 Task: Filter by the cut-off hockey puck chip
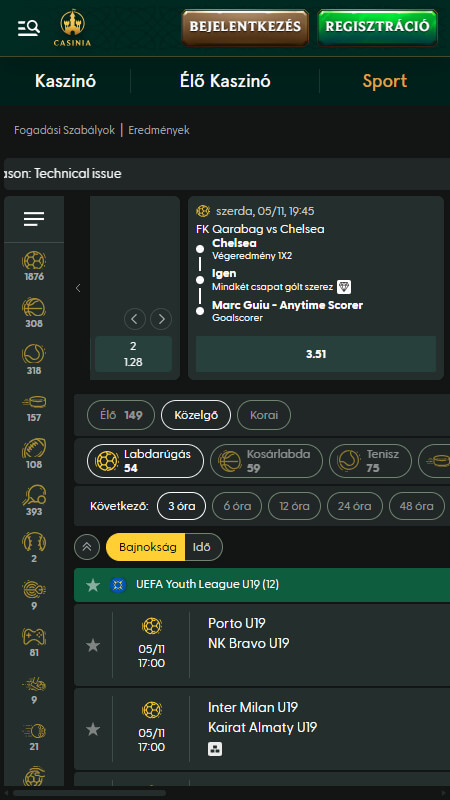tap(434, 461)
